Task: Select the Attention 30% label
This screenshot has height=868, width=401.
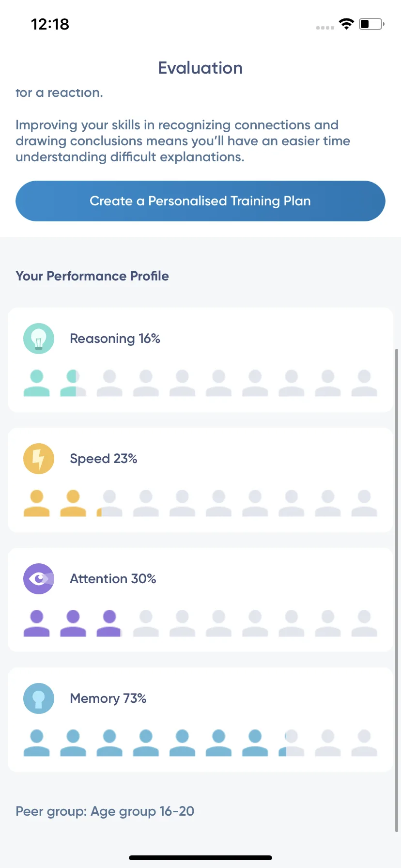Action: click(113, 579)
